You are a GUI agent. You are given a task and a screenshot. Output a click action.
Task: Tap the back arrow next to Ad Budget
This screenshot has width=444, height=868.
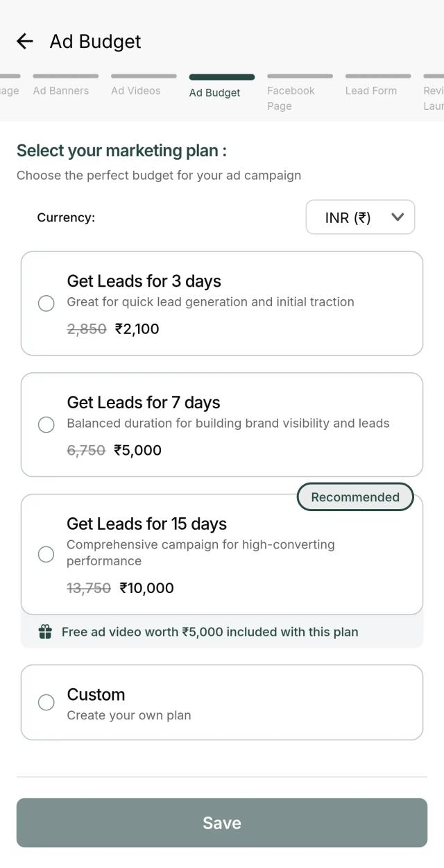[x=24, y=41]
